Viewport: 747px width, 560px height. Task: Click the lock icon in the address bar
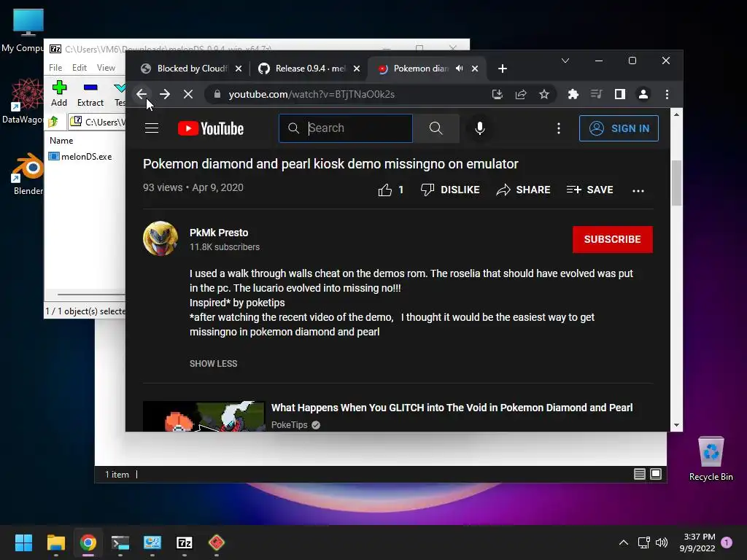pos(217,94)
